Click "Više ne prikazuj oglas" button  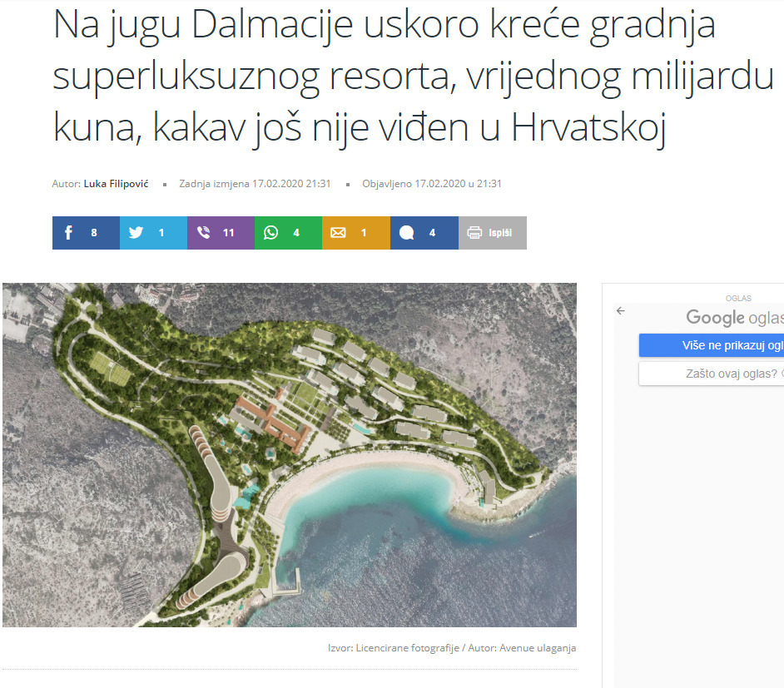click(711, 346)
